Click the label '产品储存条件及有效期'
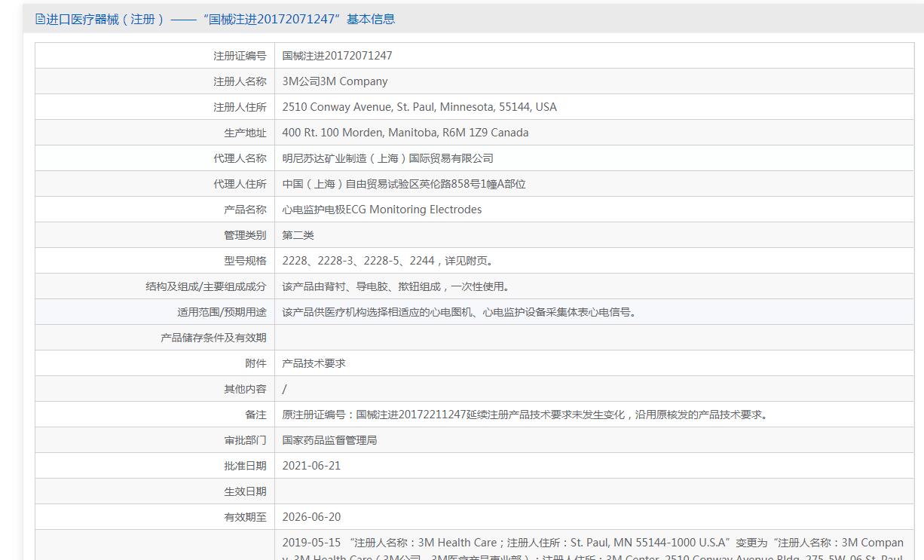 click(x=213, y=338)
